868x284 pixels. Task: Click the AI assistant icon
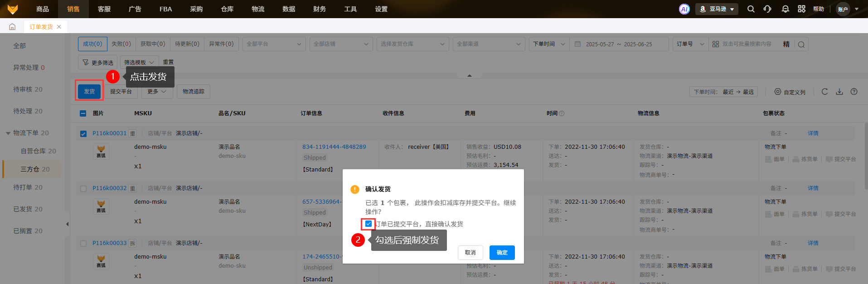684,9
